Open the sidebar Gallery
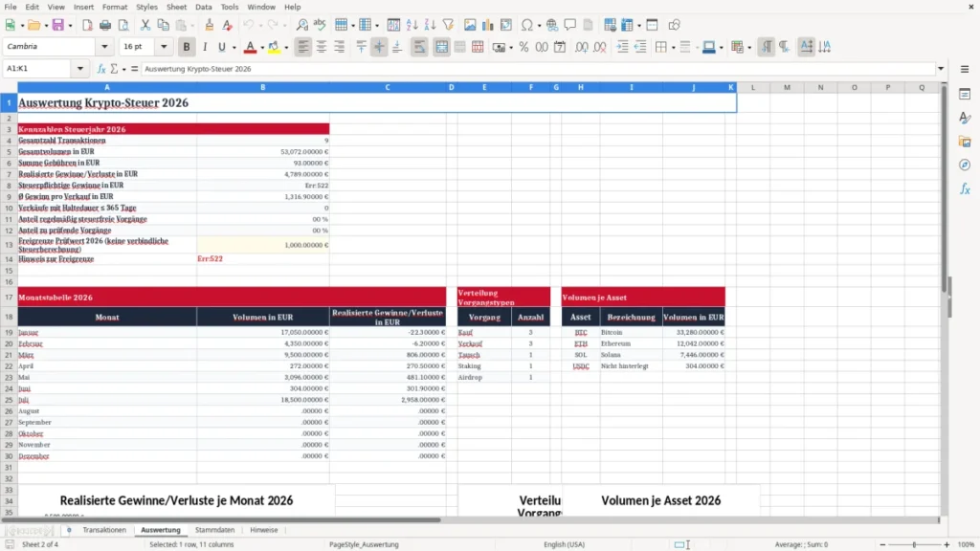Viewport: 980px width, 551px height. point(965,142)
